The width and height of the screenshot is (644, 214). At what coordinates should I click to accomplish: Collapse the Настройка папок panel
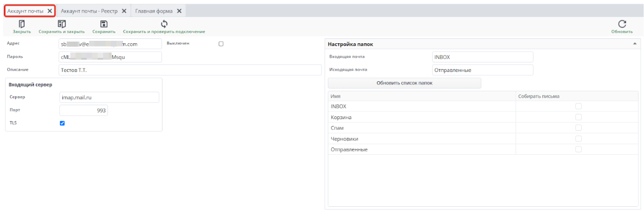(634, 44)
